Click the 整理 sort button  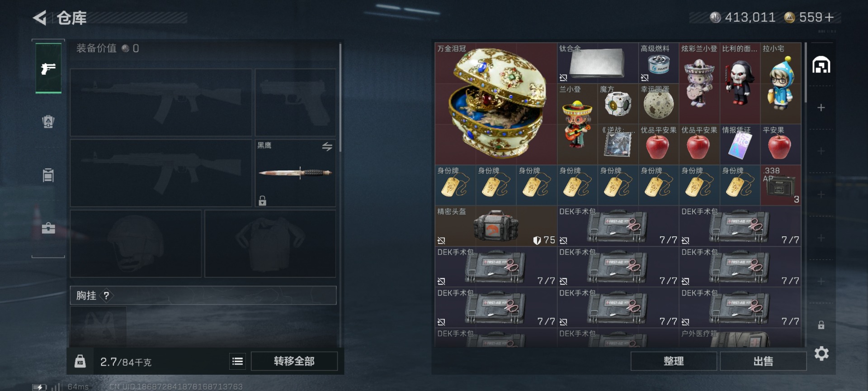click(x=674, y=361)
